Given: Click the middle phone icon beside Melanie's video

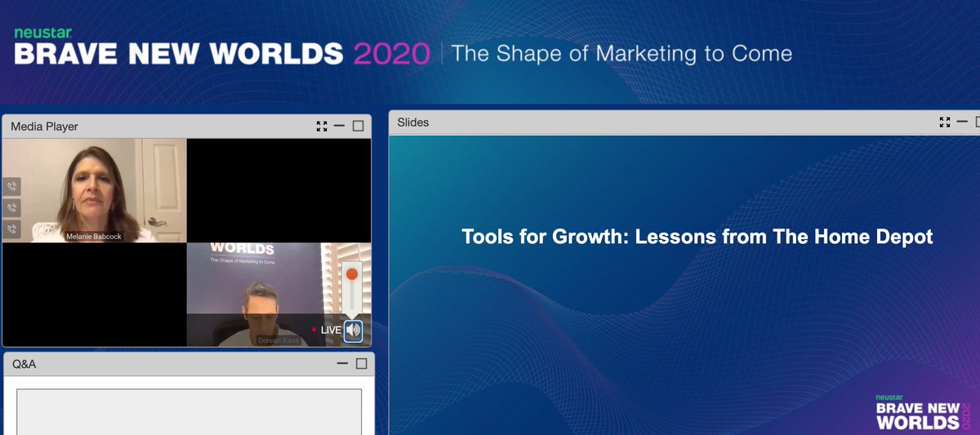Looking at the screenshot, I should pyautogui.click(x=11, y=208).
